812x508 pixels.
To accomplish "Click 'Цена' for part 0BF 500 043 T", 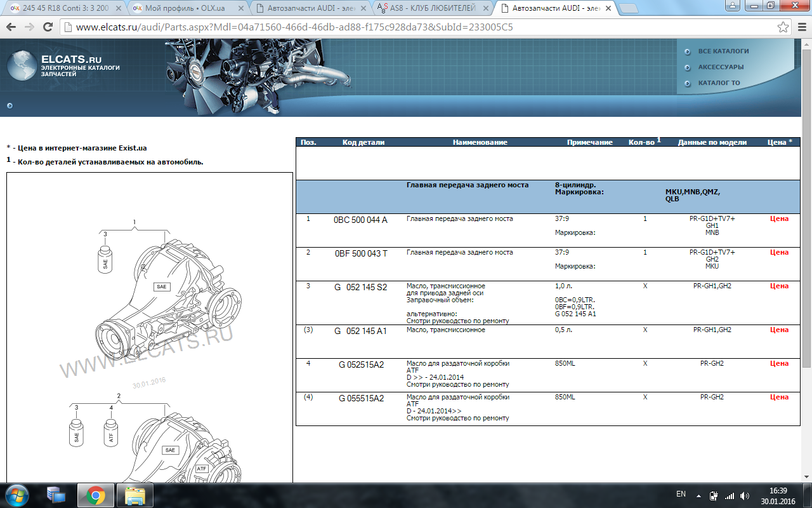I will pos(779,252).
